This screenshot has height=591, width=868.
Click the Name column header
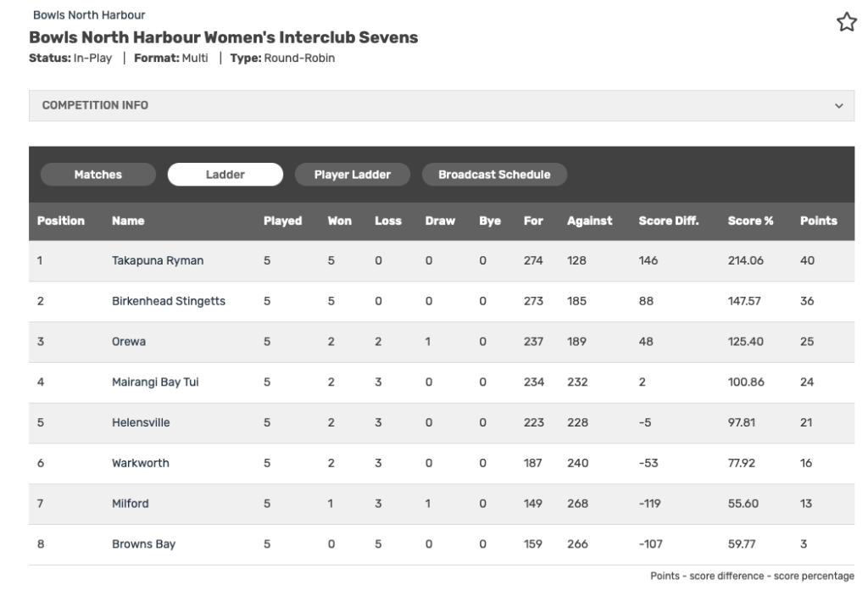128,220
